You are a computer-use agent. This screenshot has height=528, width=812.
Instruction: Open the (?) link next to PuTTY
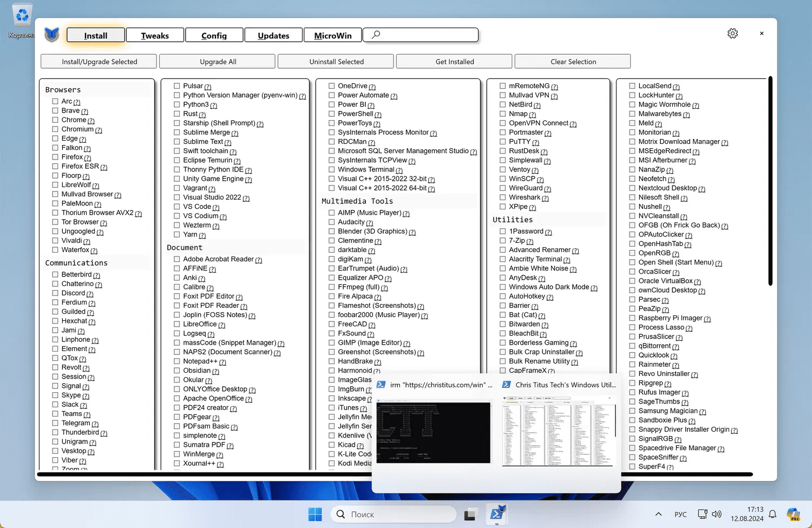[x=535, y=142]
